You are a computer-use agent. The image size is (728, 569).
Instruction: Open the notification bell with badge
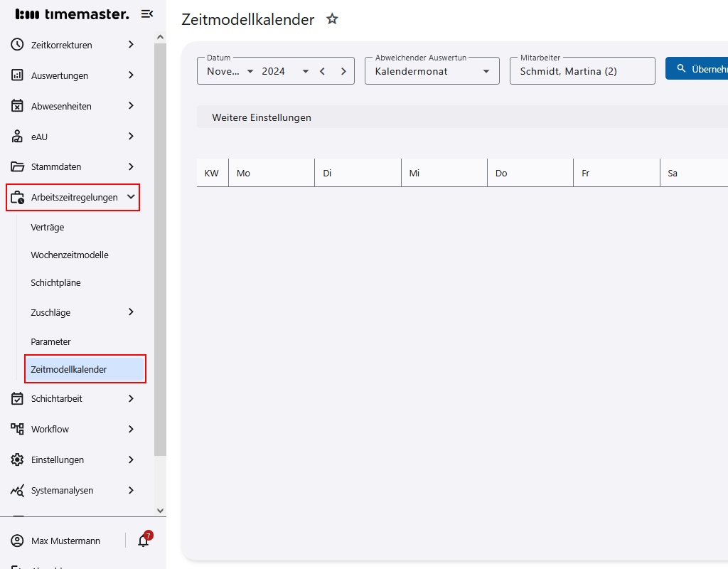142,541
